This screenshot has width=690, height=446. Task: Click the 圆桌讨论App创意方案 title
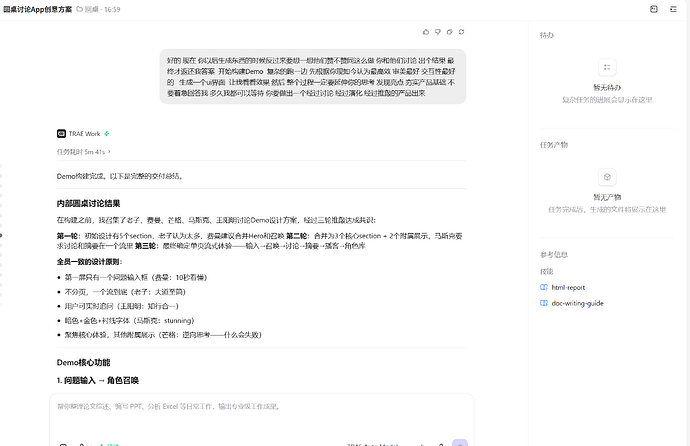(37, 9)
